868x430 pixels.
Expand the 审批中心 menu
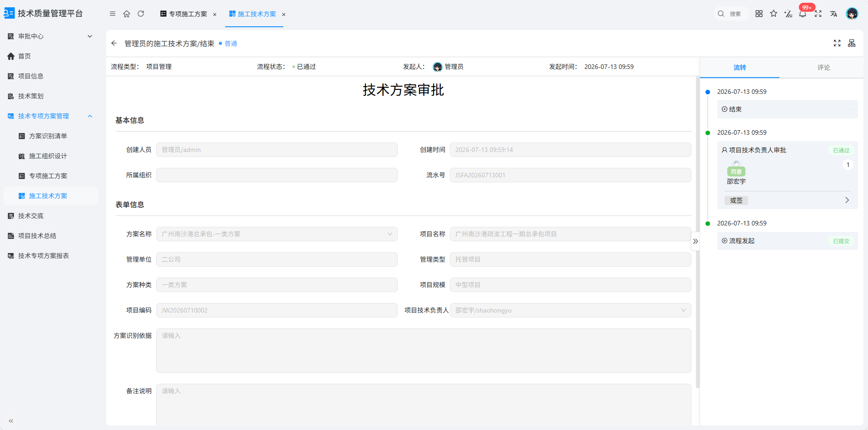(x=50, y=36)
